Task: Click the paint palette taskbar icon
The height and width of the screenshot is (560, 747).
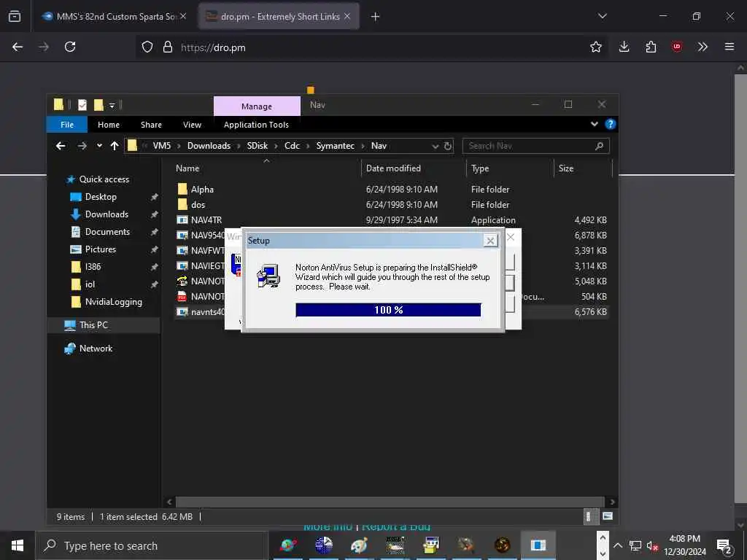Action: [358, 545]
